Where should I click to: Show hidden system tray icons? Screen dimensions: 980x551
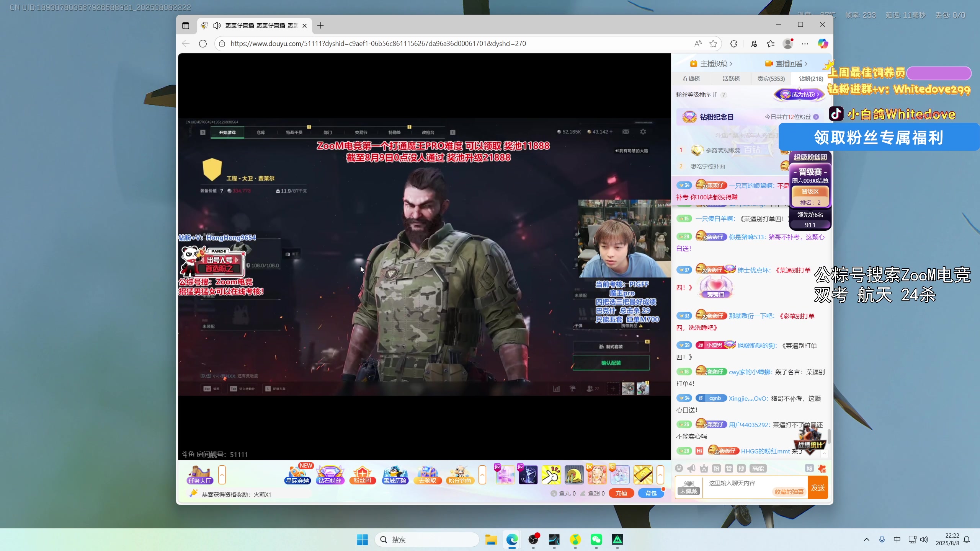(x=867, y=540)
